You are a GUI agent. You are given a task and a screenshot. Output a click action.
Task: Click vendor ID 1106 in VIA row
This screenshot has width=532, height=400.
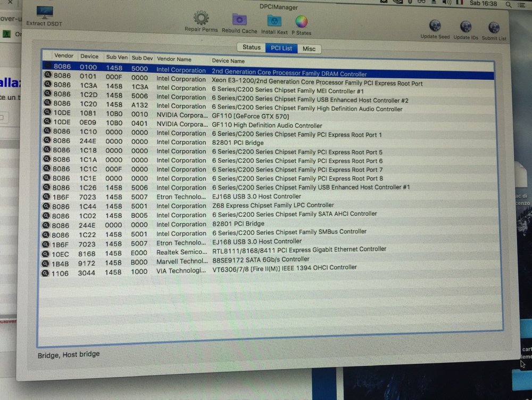pyautogui.click(x=60, y=273)
